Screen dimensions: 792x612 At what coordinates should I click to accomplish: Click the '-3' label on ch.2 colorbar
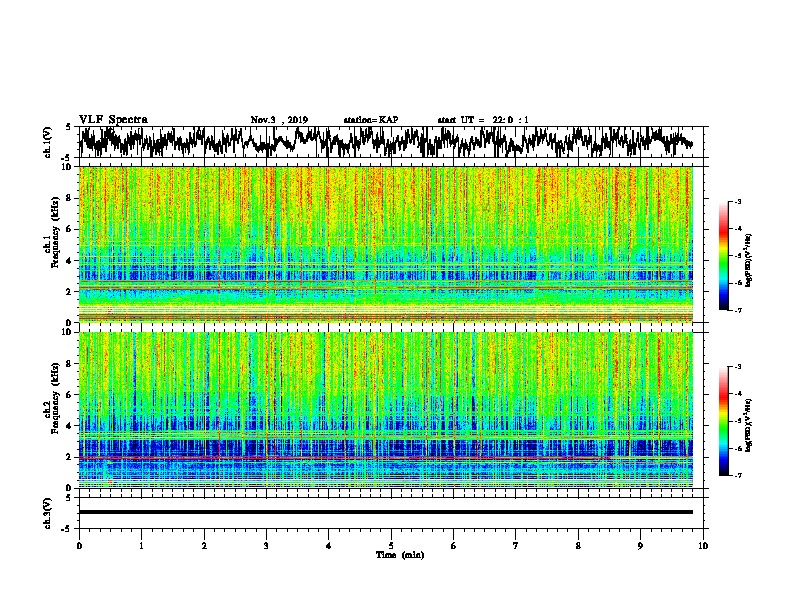pos(737,367)
